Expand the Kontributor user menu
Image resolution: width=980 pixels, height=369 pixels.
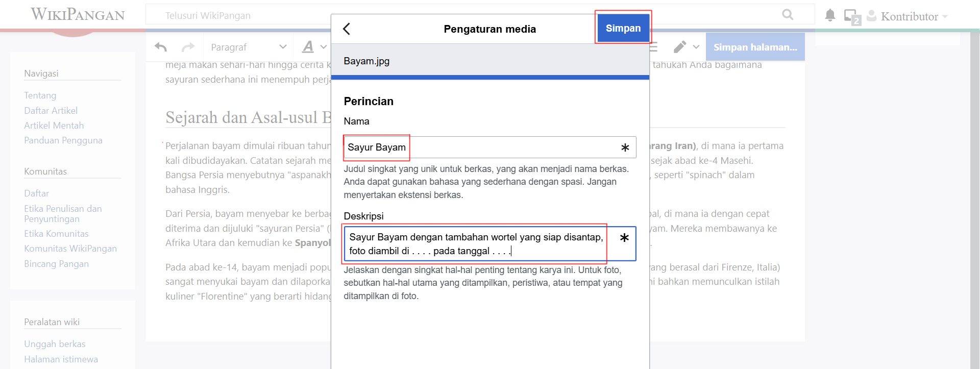click(909, 16)
